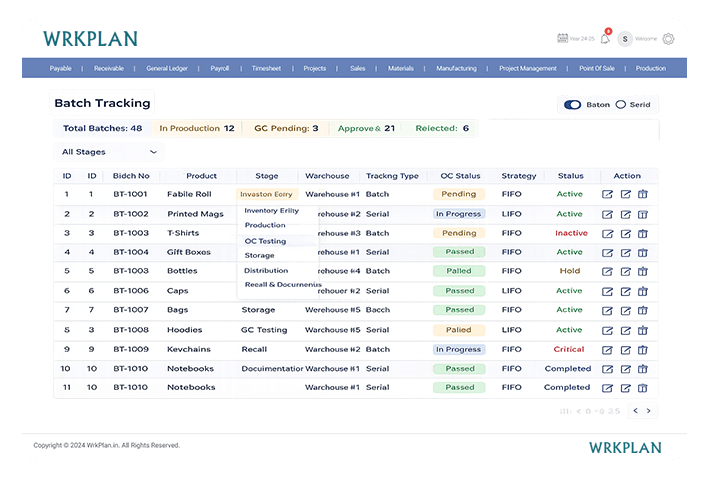Collapse the Invaston Entry stage dropdown
Viewport: 708px width, 477px height.
tap(267, 194)
